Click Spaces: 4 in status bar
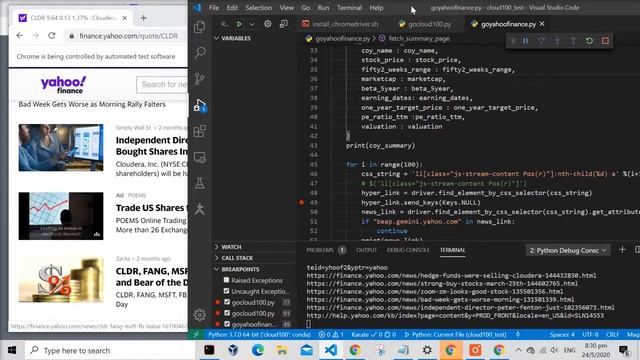 click(x=562, y=334)
